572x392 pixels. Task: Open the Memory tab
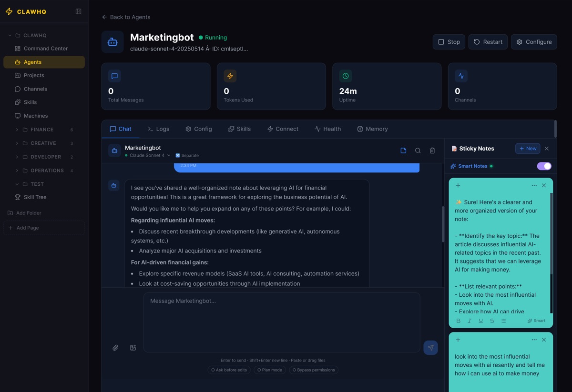[372, 129]
